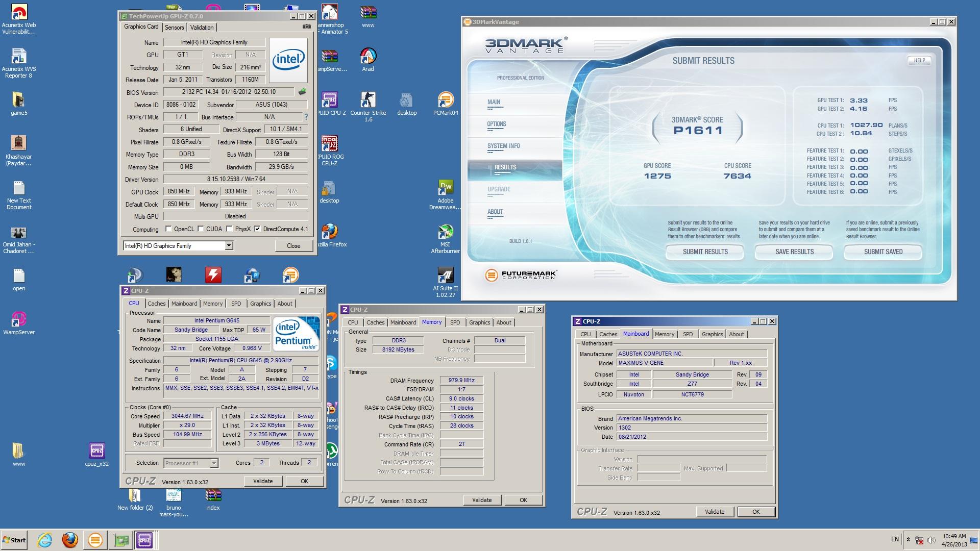Open ABOUT in 3DMark Vantage menu
This screenshot has width=980, height=551.
495,212
